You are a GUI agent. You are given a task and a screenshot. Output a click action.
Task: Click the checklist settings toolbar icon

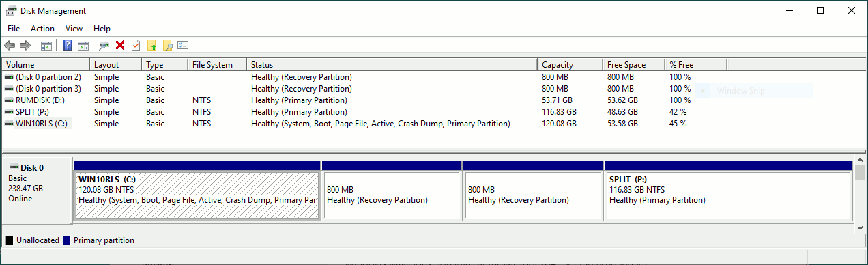point(183,46)
